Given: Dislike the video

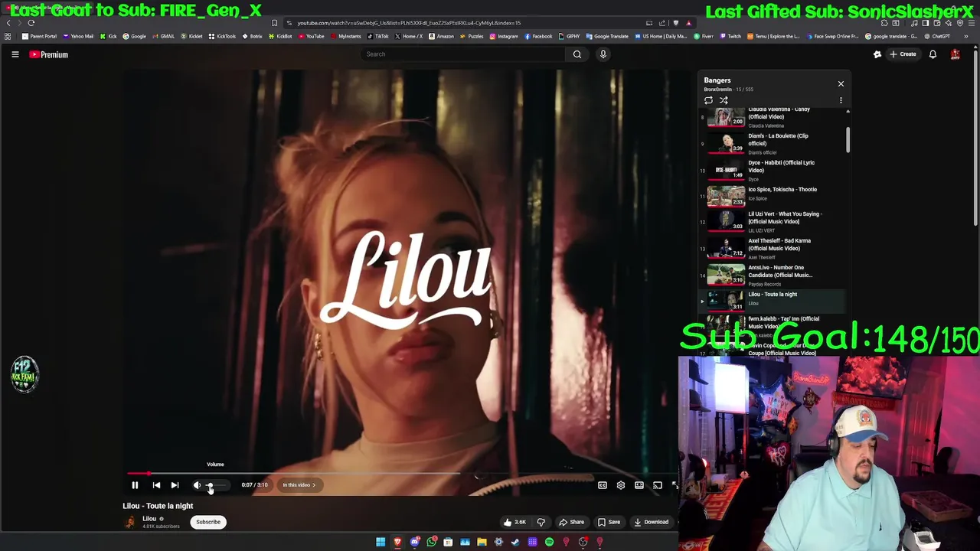Looking at the screenshot, I should coord(541,522).
